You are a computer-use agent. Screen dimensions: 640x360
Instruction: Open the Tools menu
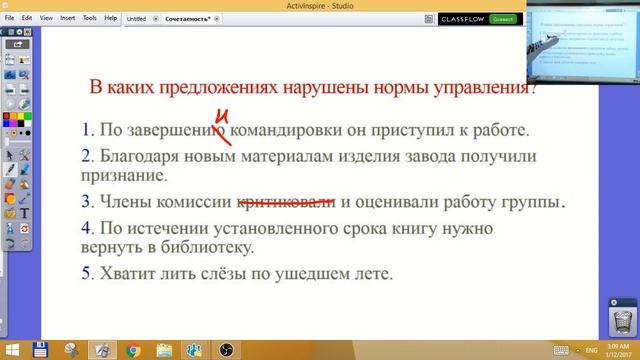click(x=89, y=18)
